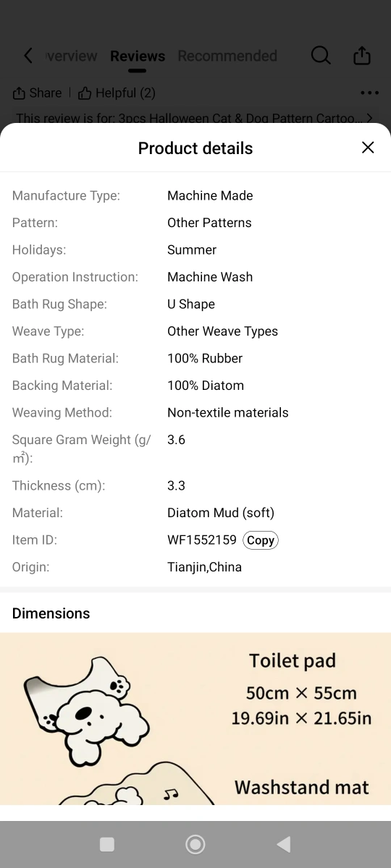Open the Toilet pad dimensions image
Screen dimensions: 391x868
coord(195,719)
